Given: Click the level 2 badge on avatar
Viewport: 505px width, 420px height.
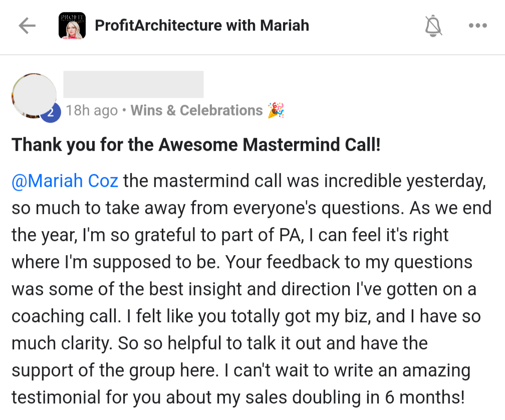Looking at the screenshot, I should (51, 113).
